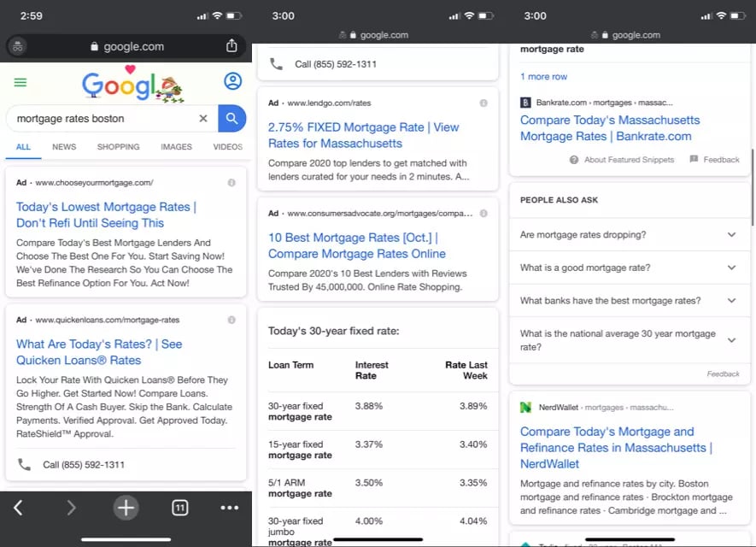Open info icon for lendgo.com ad
The height and width of the screenshot is (547, 756).
pos(483,103)
